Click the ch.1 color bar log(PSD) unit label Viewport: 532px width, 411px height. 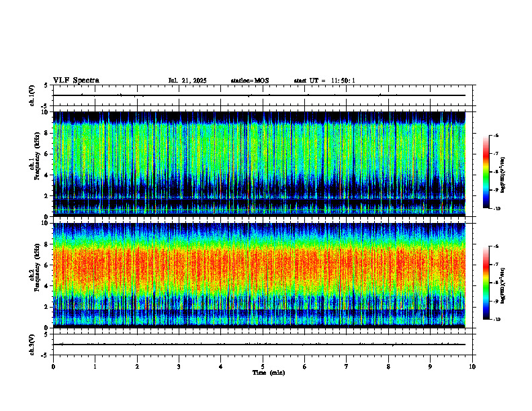coord(503,175)
